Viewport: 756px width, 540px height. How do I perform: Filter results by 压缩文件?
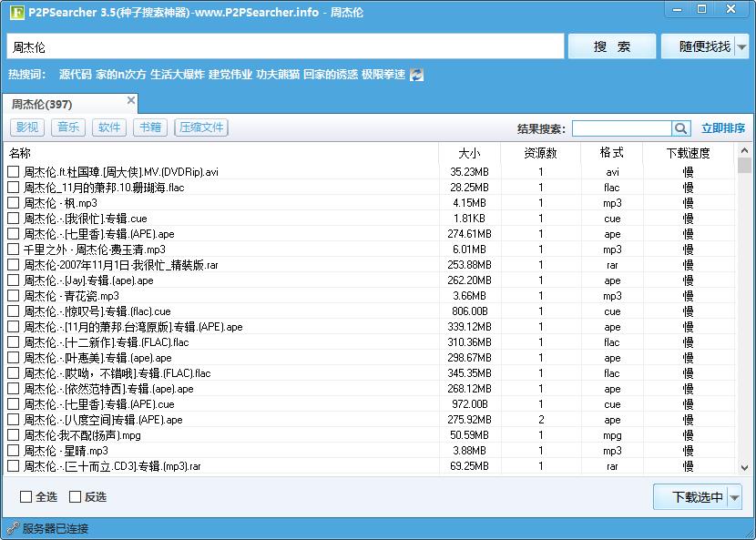[x=201, y=127]
